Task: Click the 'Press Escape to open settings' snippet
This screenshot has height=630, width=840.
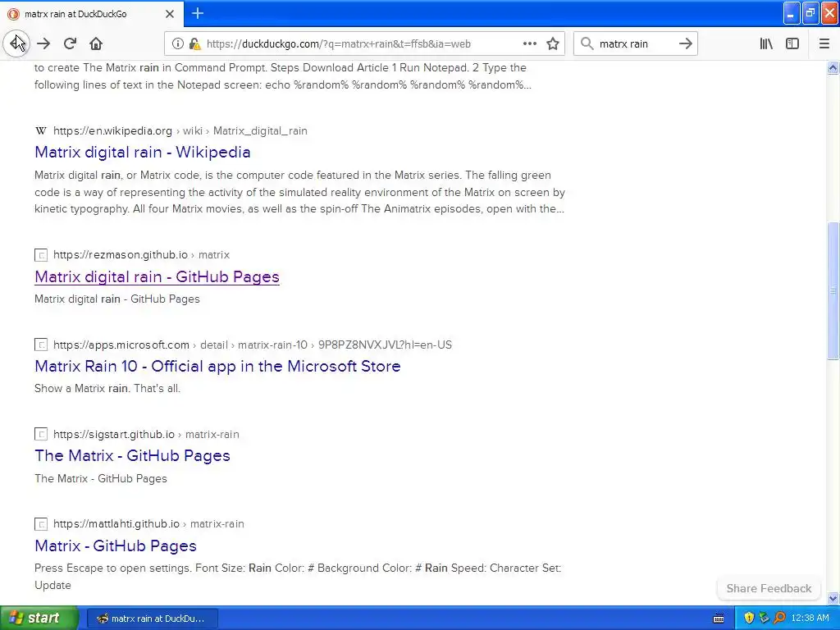Action: (298, 577)
